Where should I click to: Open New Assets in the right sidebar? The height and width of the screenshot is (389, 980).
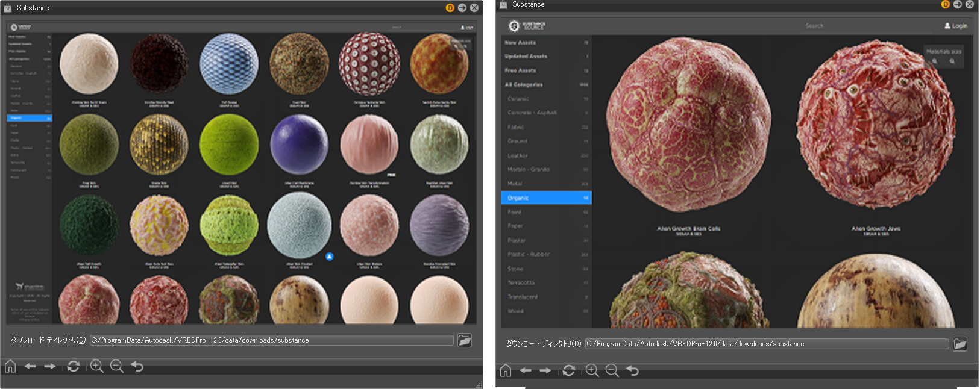pos(520,43)
